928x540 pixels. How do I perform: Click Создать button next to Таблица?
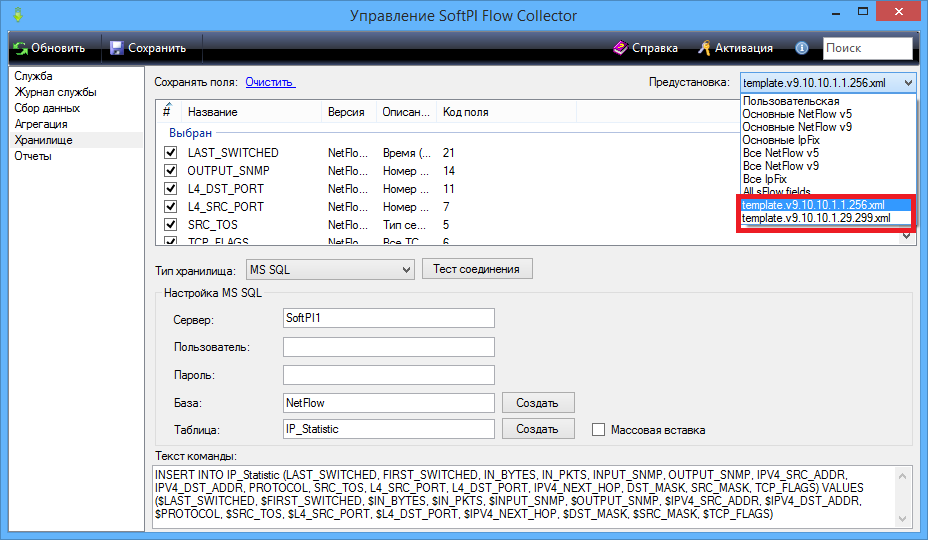pyautogui.click(x=538, y=429)
